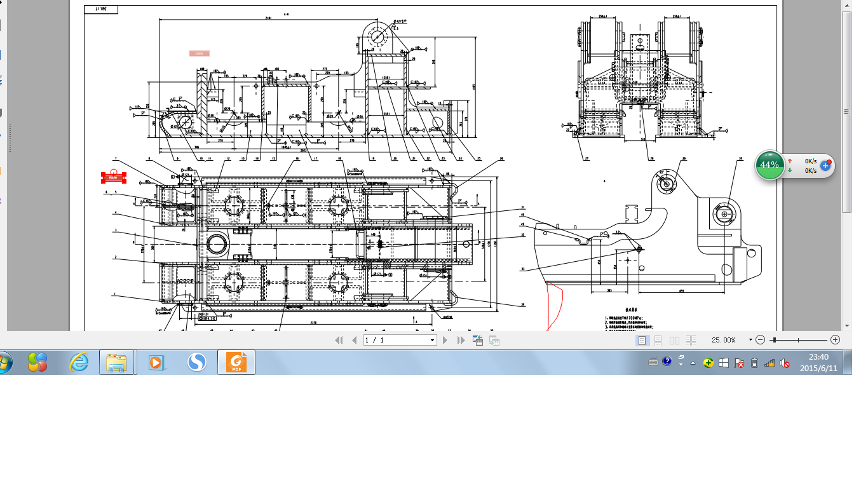Open the Windows Start menu
This screenshot has width=868, height=488.
(x=4, y=363)
